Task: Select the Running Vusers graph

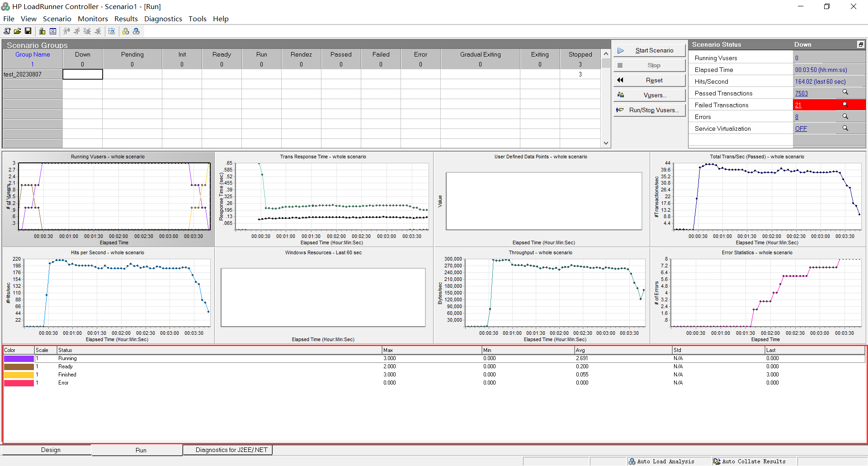Action: tap(108, 199)
